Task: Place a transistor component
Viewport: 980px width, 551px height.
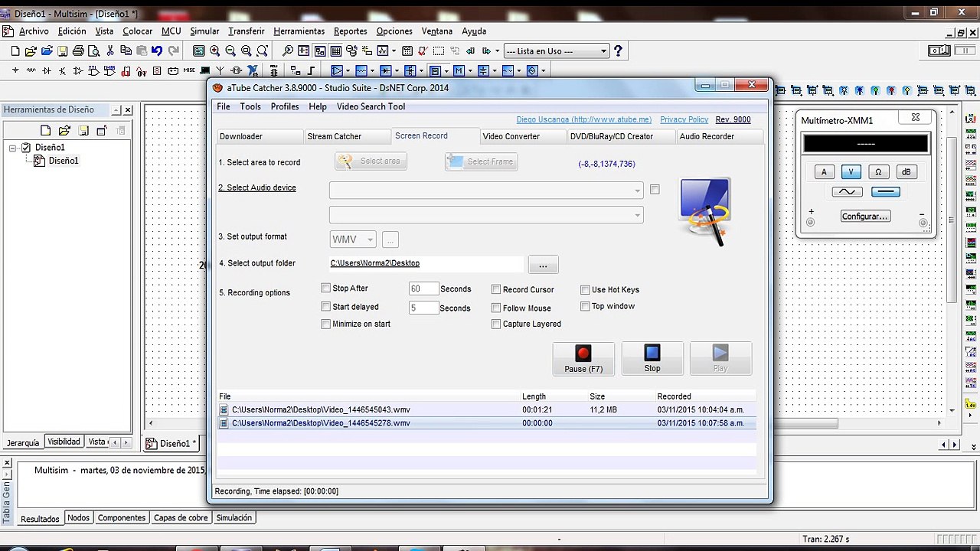Action: point(63,70)
